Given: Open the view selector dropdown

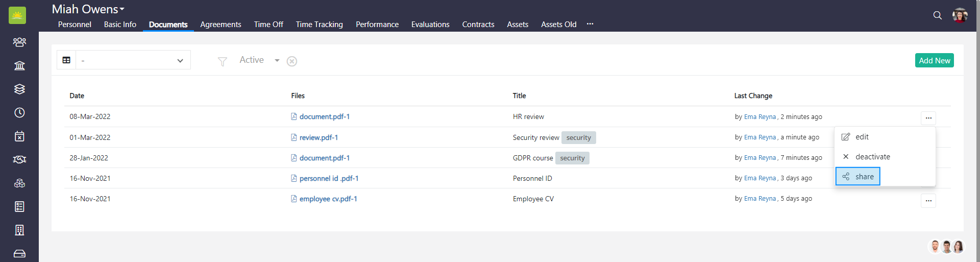Looking at the screenshot, I should (133, 60).
